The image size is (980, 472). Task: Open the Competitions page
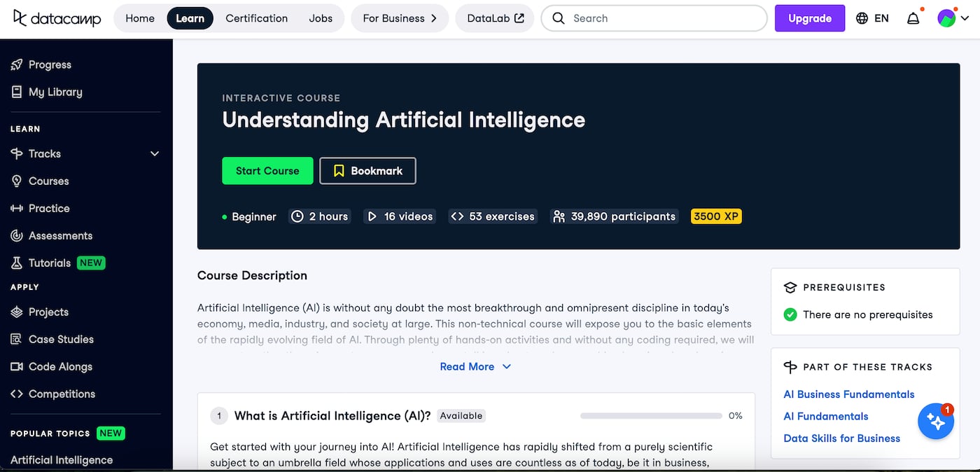point(63,394)
